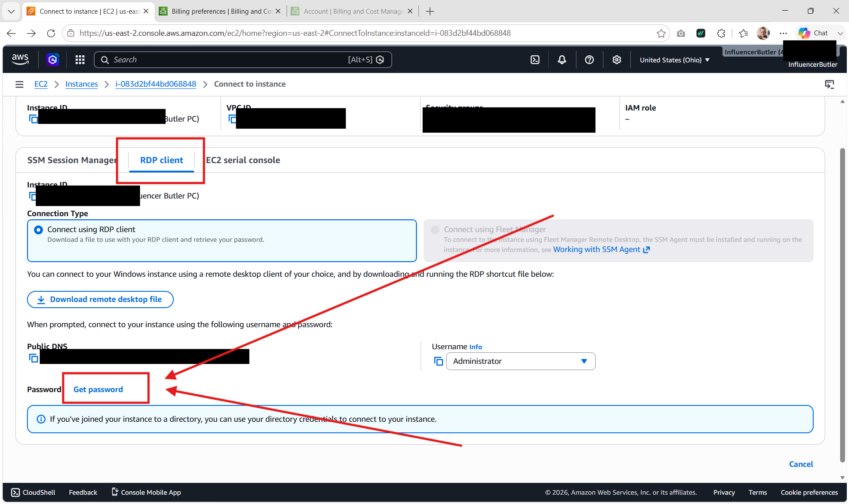
Task: Open Cookie preferences in the footer
Action: (809, 493)
